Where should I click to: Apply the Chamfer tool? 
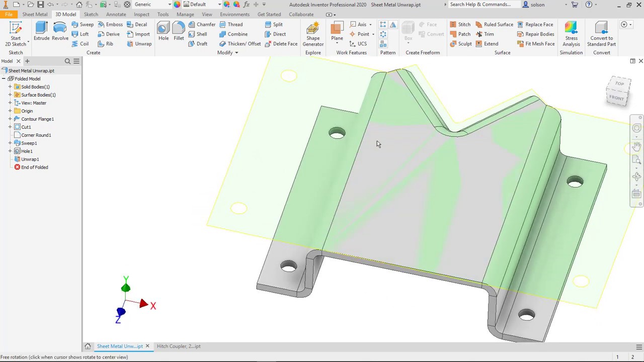pyautogui.click(x=202, y=25)
